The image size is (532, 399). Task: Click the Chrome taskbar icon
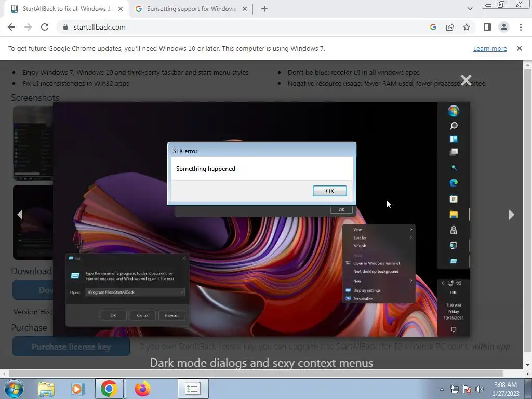(x=109, y=389)
